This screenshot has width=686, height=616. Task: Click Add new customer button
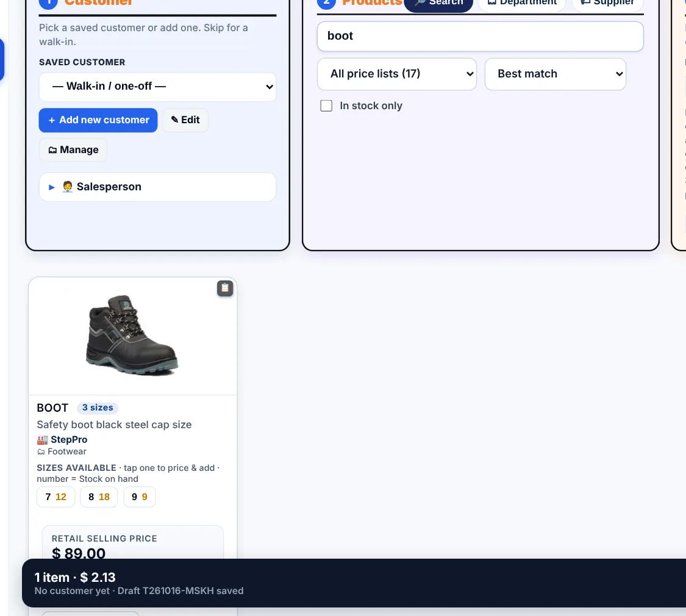(x=98, y=120)
